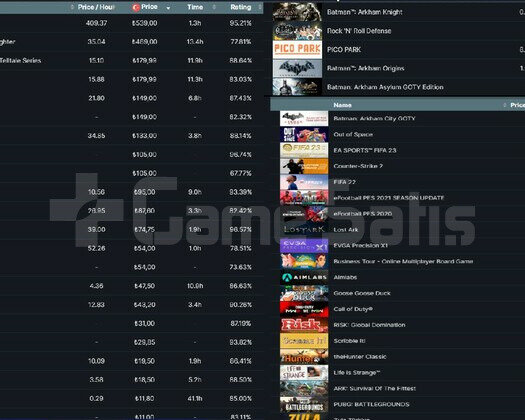Open PUBG: BATTLEGROUNDS title link
The image size is (525, 420).
coord(371,404)
